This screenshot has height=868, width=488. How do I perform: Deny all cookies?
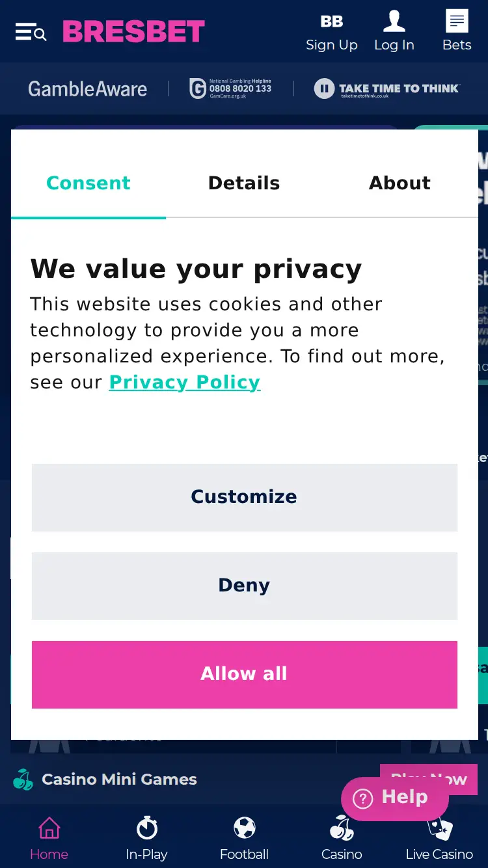click(244, 586)
